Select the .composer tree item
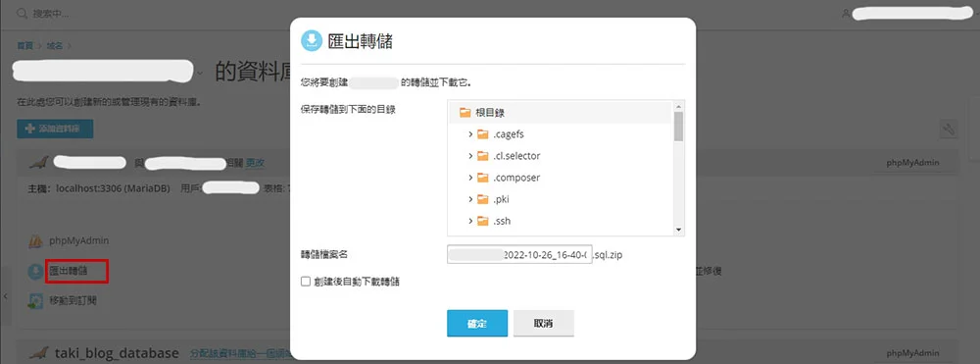 [x=516, y=178]
